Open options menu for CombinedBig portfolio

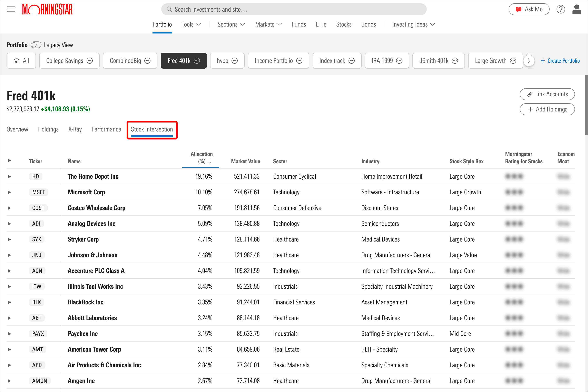[147, 61]
